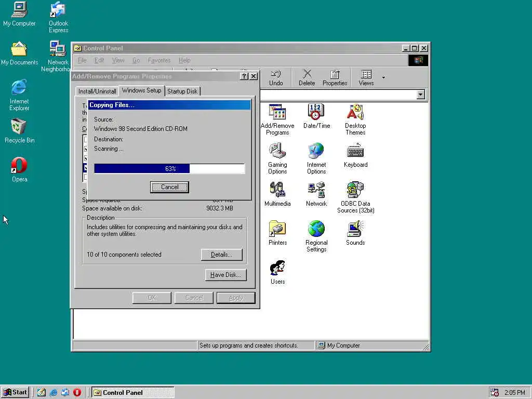
Task: Open the address bar dropdown in Control Panel
Action: click(x=421, y=95)
